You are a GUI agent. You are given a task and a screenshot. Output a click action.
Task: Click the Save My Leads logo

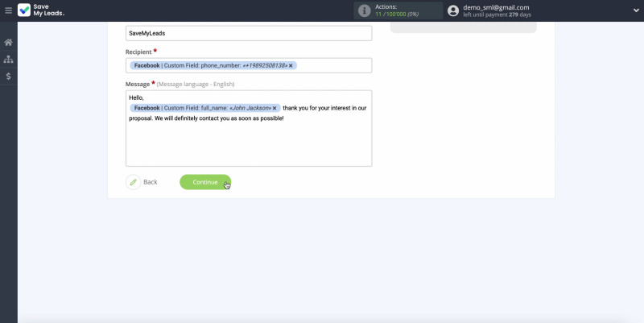tap(41, 10)
